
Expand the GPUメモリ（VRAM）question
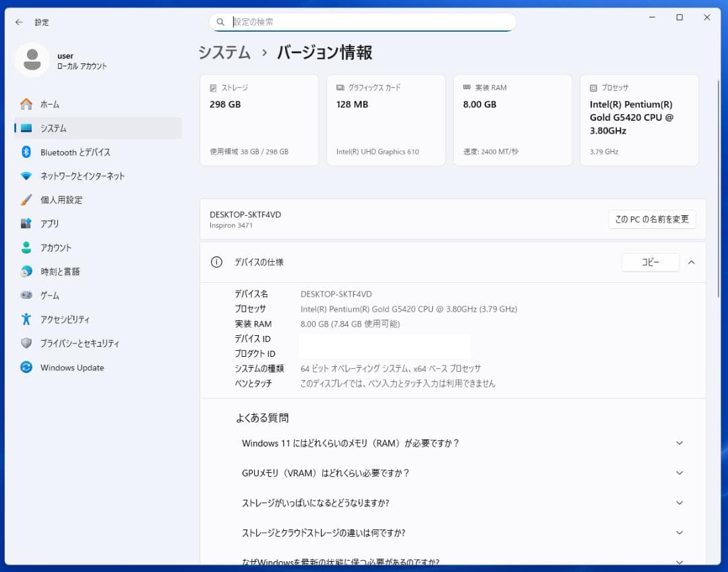click(x=679, y=473)
